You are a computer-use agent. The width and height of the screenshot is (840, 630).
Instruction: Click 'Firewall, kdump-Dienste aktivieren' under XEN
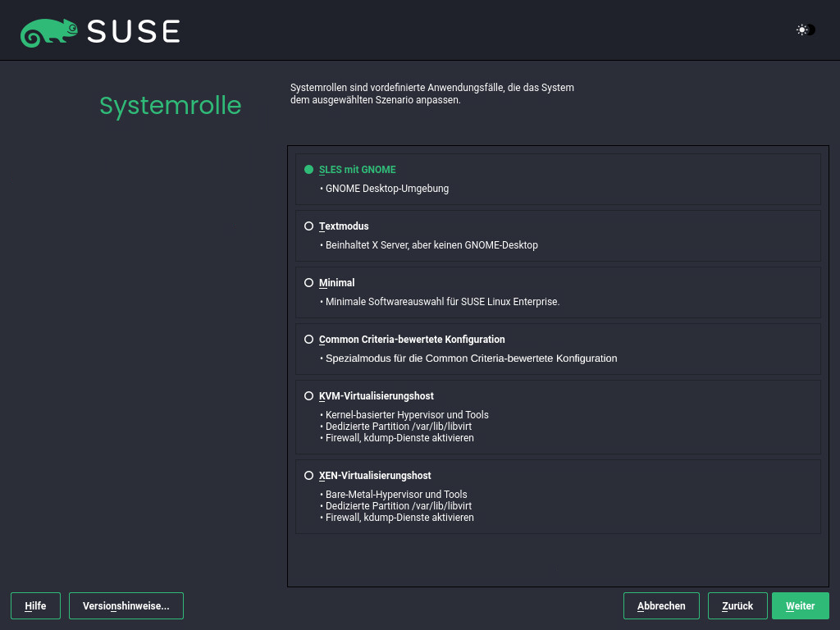399,518
